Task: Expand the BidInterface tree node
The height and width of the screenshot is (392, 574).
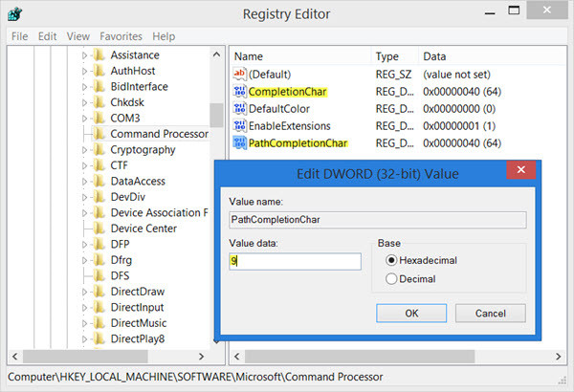Action: tap(84, 87)
